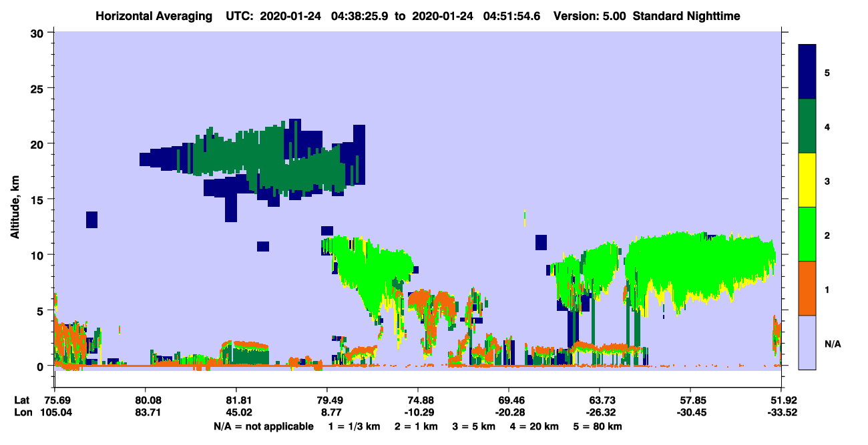Click 'N/A = not applicable' in the legend

pos(263,426)
